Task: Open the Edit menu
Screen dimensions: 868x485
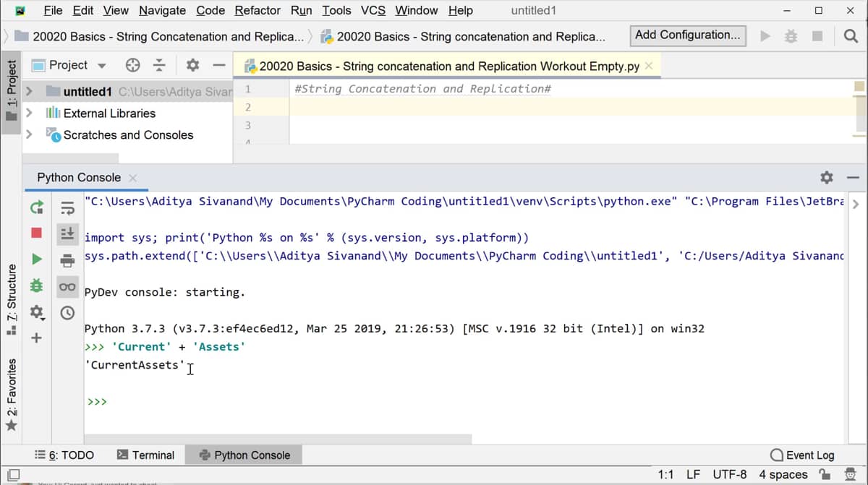Action: pyautogui.click(x=83, y=11)
